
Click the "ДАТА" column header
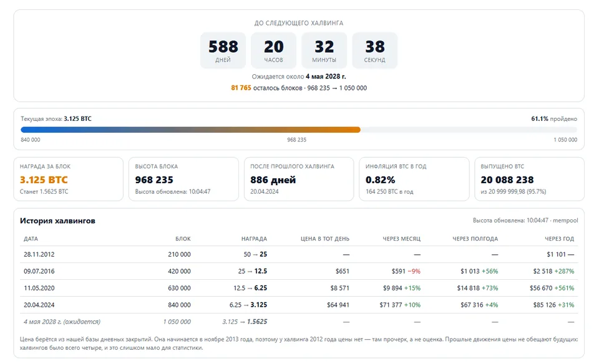(x=31, y=239)
